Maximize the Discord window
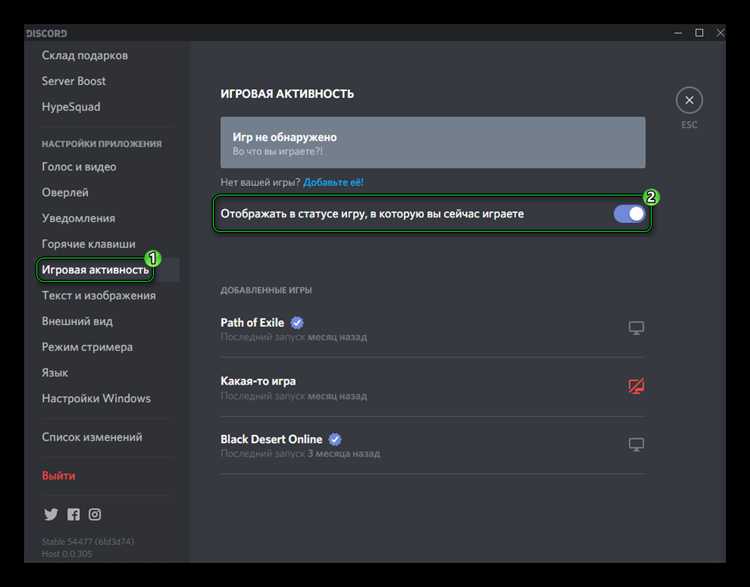The height and width of the screenshot is (587, 750). tap(699, 33)
